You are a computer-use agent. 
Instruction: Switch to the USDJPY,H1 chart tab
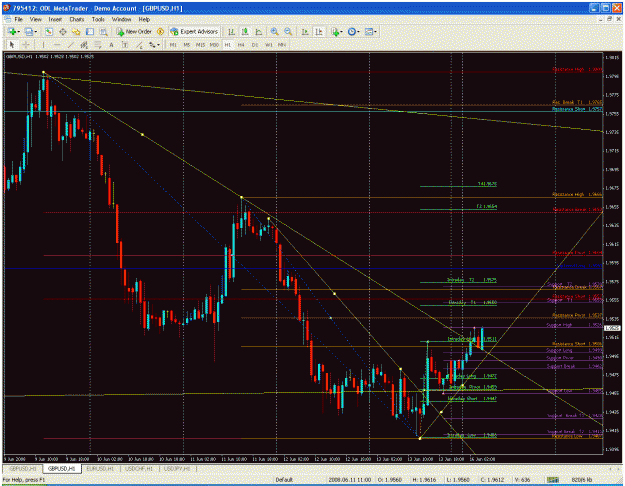click(x=177, y=468)
